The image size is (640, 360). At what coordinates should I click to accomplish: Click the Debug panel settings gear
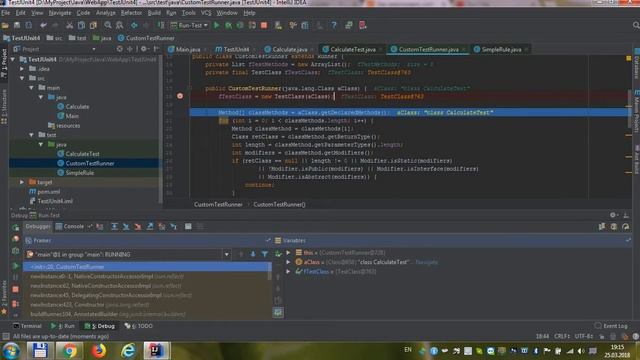pos(613,215)
